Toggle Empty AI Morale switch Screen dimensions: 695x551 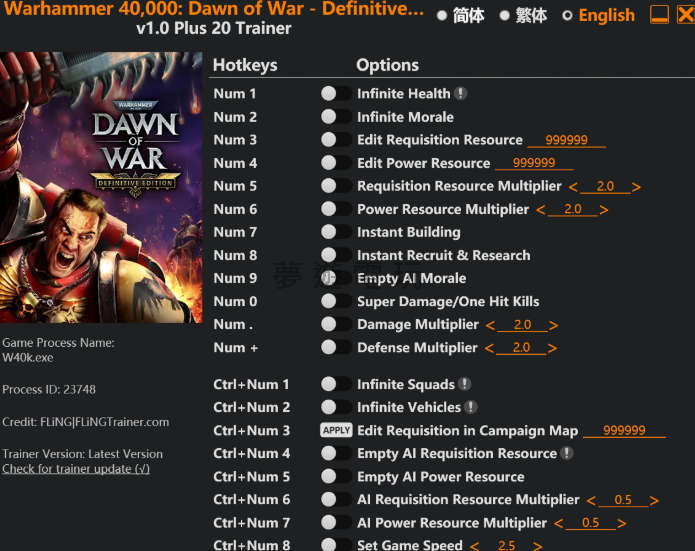click(336, 278)
